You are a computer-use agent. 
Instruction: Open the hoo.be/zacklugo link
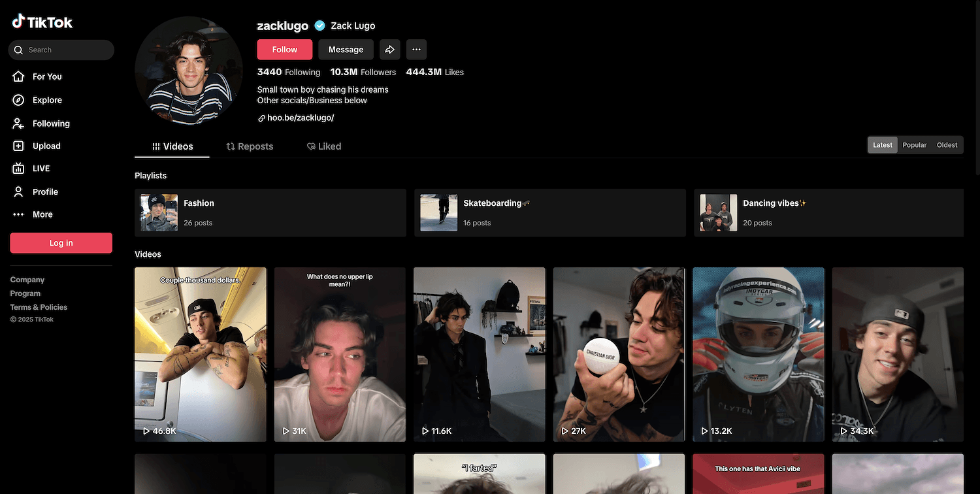click(300, 118)
